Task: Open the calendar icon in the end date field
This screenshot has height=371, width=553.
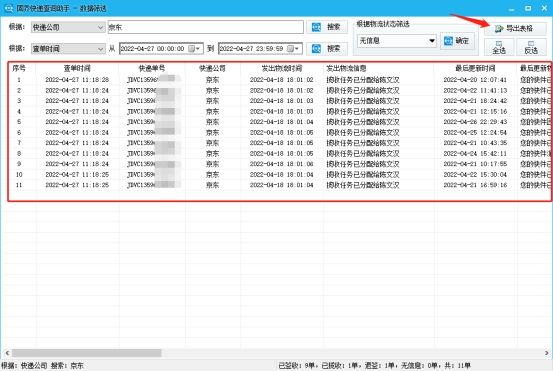Action: [291, 48]
